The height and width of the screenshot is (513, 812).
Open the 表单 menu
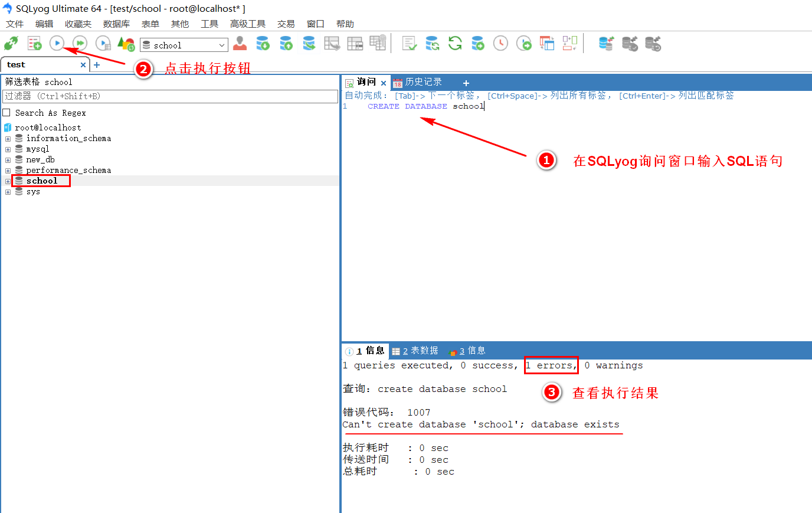[150, 24]
